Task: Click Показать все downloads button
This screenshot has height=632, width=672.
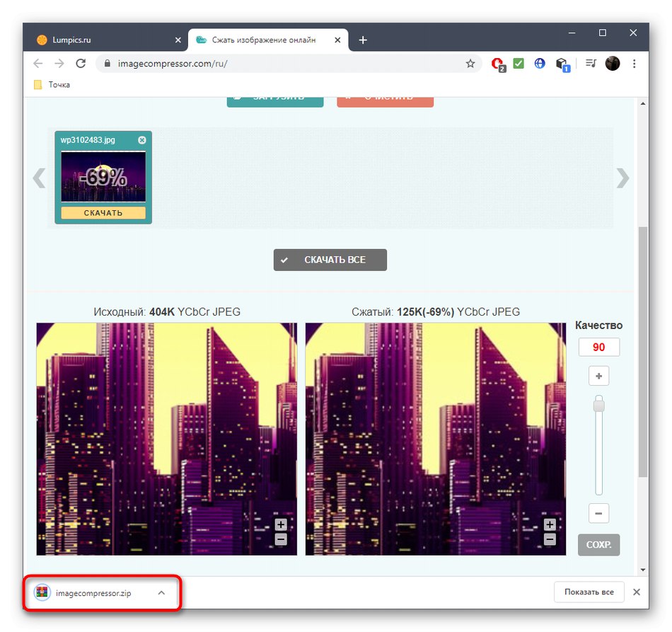Action: pos(589,592)
